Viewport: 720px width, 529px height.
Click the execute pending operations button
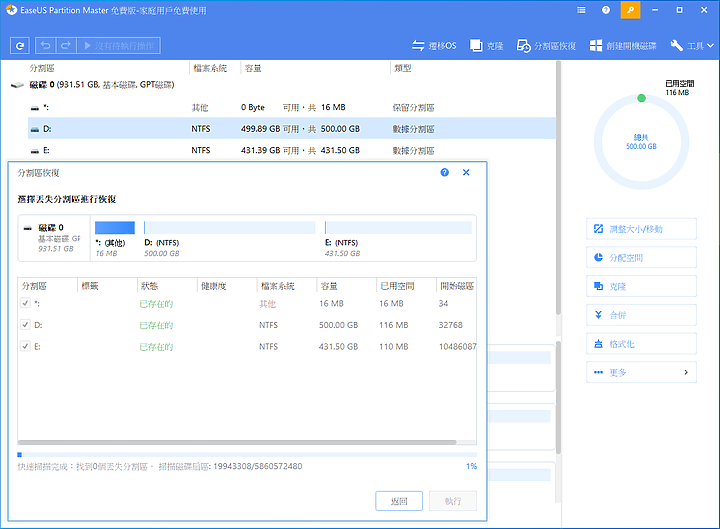tap(118, 45)
